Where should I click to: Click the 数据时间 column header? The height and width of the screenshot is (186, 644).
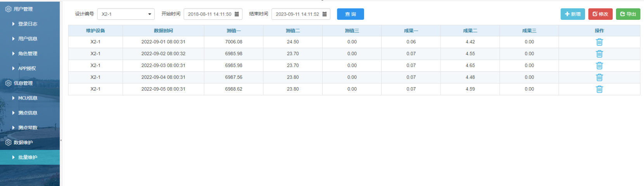[x=163, y=31]
